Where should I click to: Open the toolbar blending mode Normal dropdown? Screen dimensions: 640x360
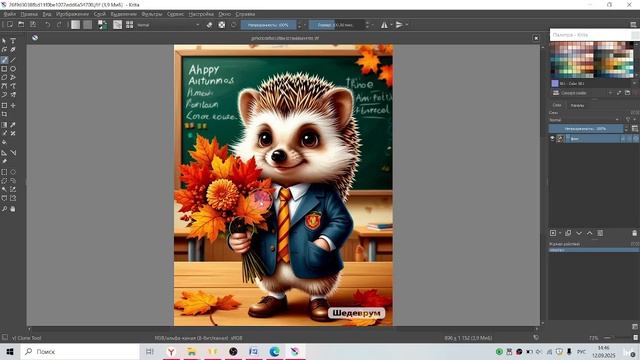[168, 25]
